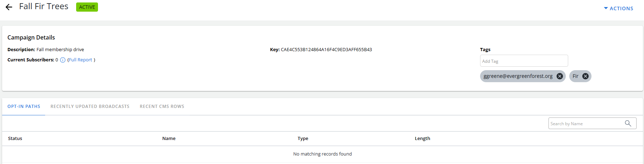Select the Fir tag chip label
The image size is (644, 164).
point(575,76)
